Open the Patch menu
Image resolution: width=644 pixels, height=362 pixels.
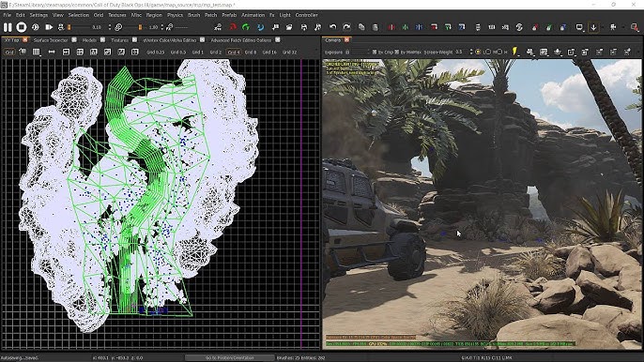coord(210,15)
